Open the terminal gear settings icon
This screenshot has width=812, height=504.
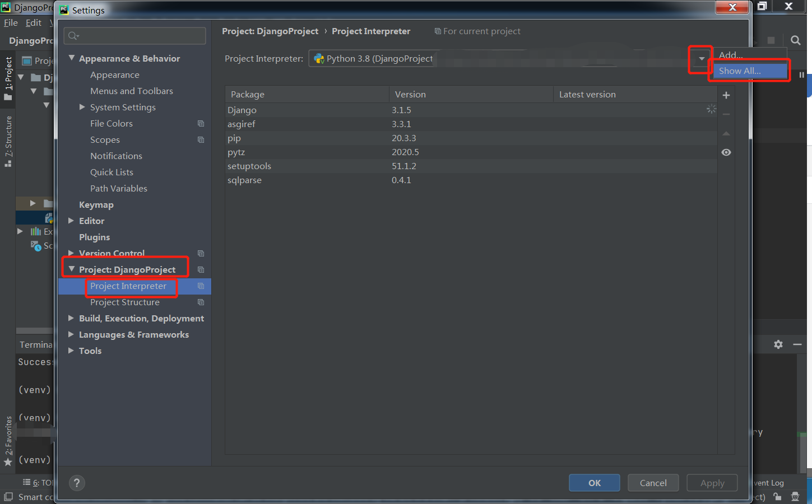pyautogui.click(x=778, y=344)
